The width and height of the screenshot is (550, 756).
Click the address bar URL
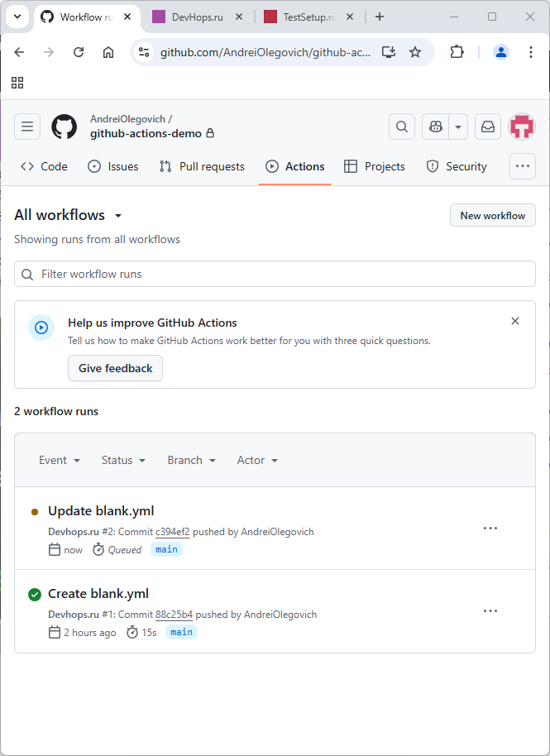pos(265,52)
